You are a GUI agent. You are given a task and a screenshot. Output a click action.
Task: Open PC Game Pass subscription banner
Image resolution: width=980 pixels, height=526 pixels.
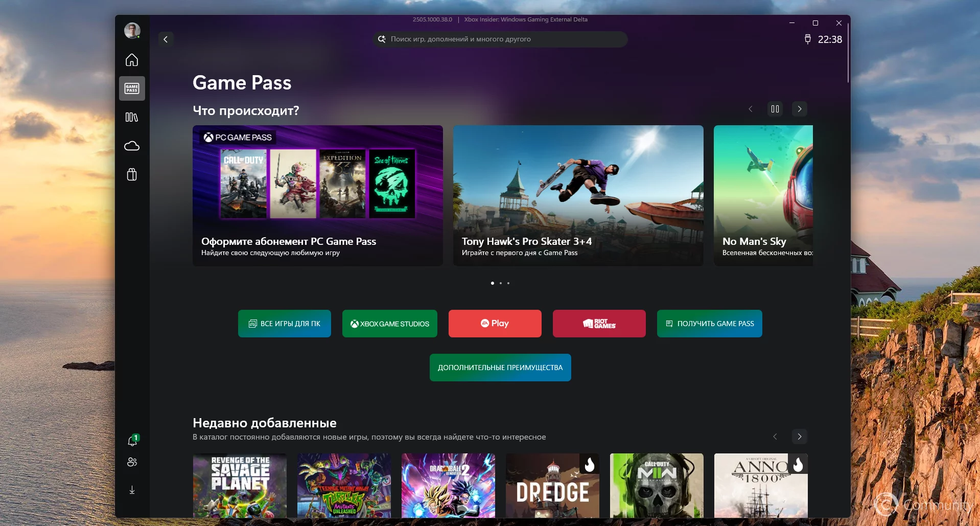click(318, 196)
